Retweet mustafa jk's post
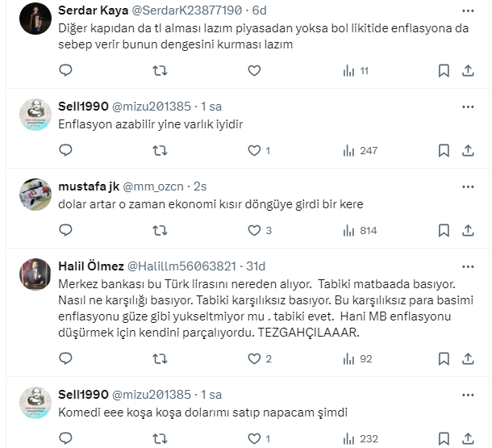This screenshot has height=448, width=492. click(161, 230)
